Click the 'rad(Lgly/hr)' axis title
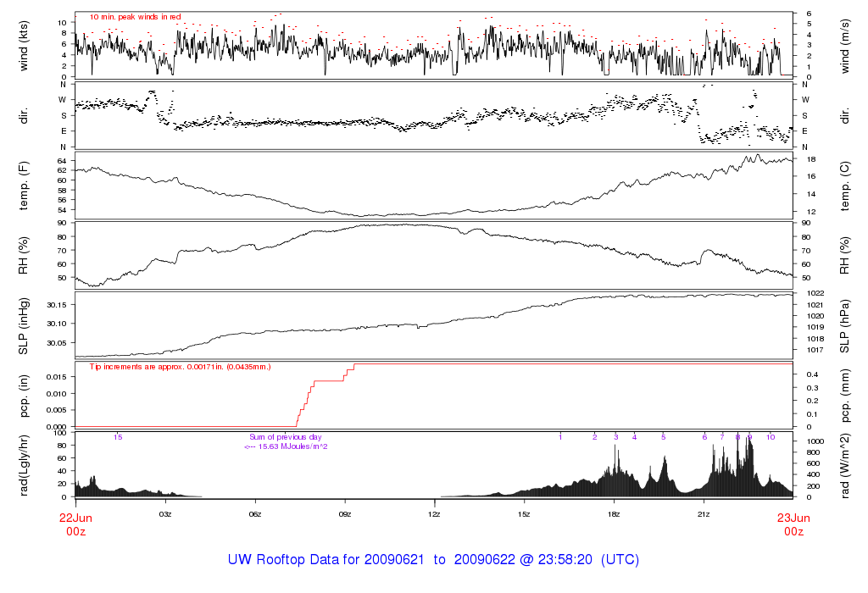The width and height of the screenshot is (868, 593). point(23,465)
